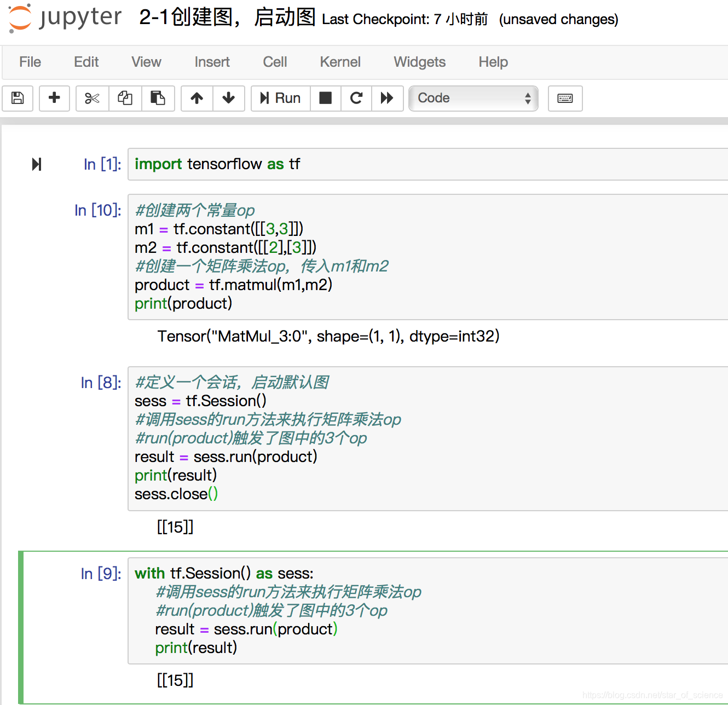Viewport: 728px width, 705px height.
Task: Run the selected cell
Action: coord(280,99)
